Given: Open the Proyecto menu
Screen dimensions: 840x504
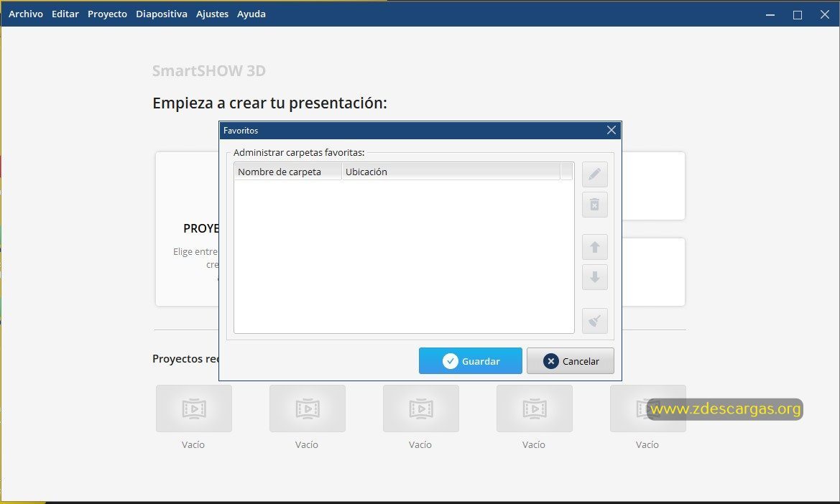Looking at the screenshot, I should (x=107, y=14).
